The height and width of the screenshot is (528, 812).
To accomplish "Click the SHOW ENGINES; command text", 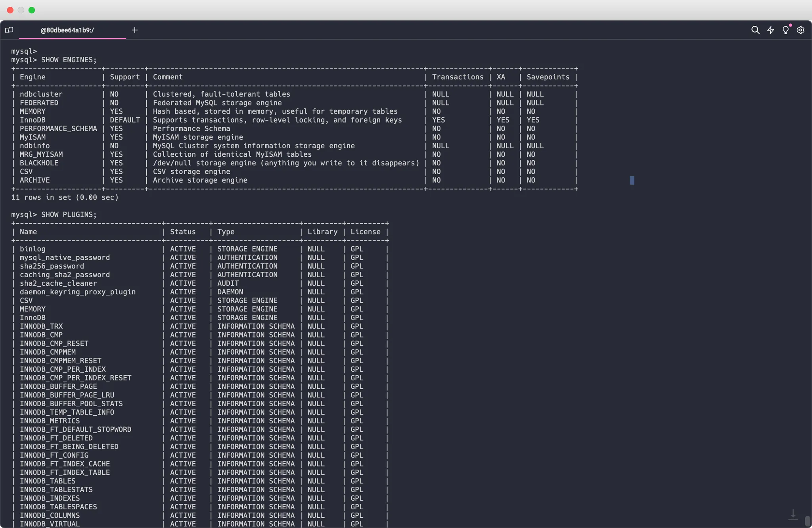I will pos(69,60).
